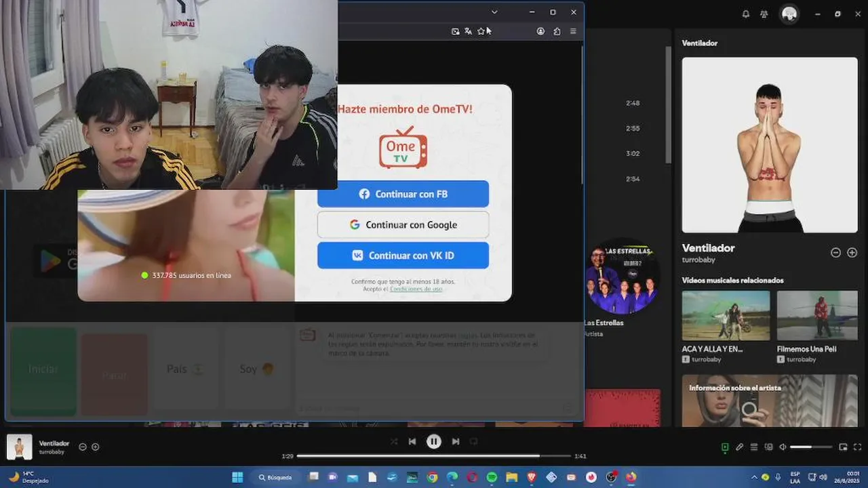Image resolution: width=868 pixels, height=488 pixels.
Task: Open the Spotify miniplayer icon
Action: click(843, 447)
